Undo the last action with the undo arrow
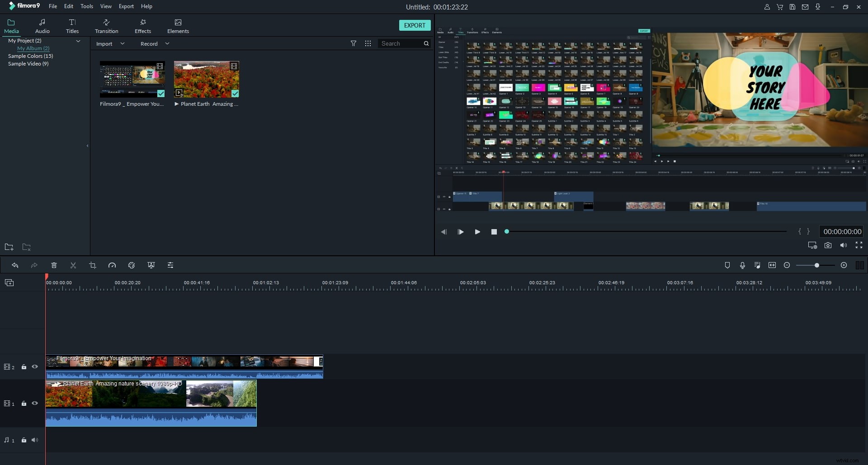Viewport: 868px width, 465px height. 15,265
